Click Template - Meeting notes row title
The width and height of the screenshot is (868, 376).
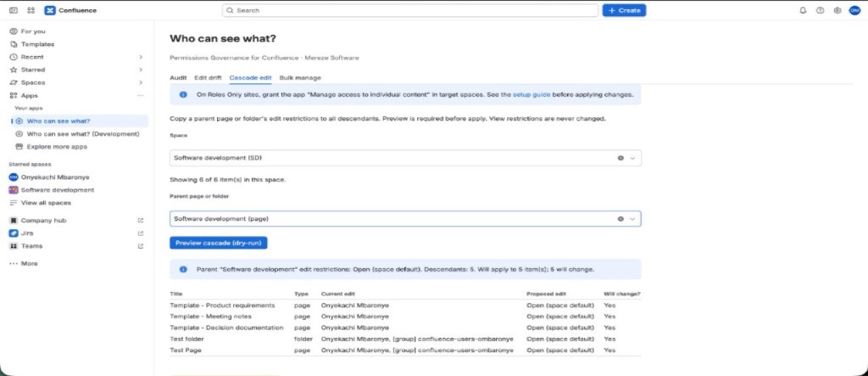click(210, 317)
